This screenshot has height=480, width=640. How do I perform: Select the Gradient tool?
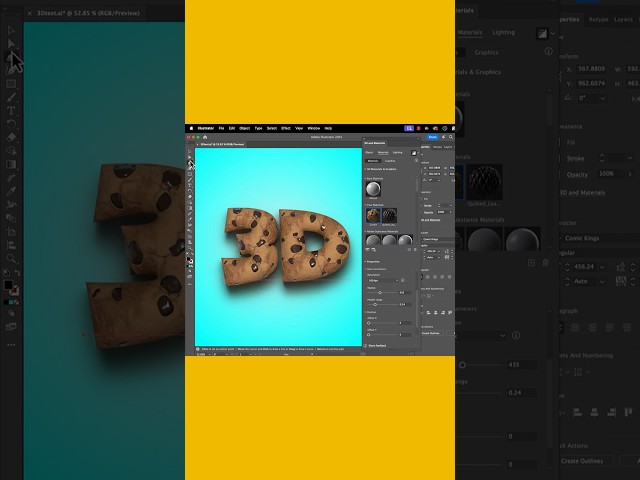(x=190, y=208)
